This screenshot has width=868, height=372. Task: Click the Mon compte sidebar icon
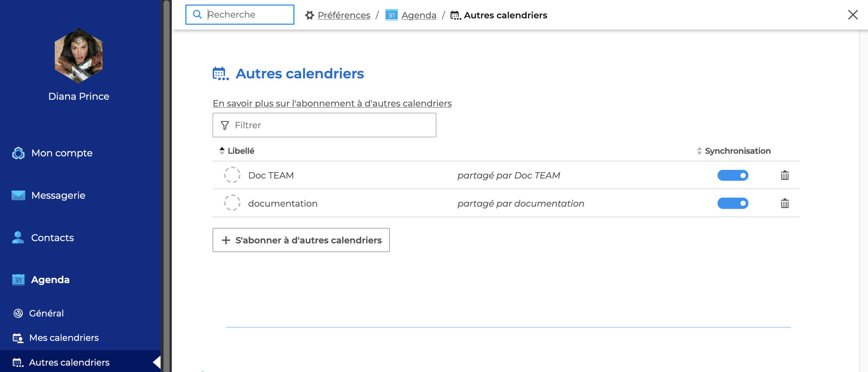[x=18, y=153]
